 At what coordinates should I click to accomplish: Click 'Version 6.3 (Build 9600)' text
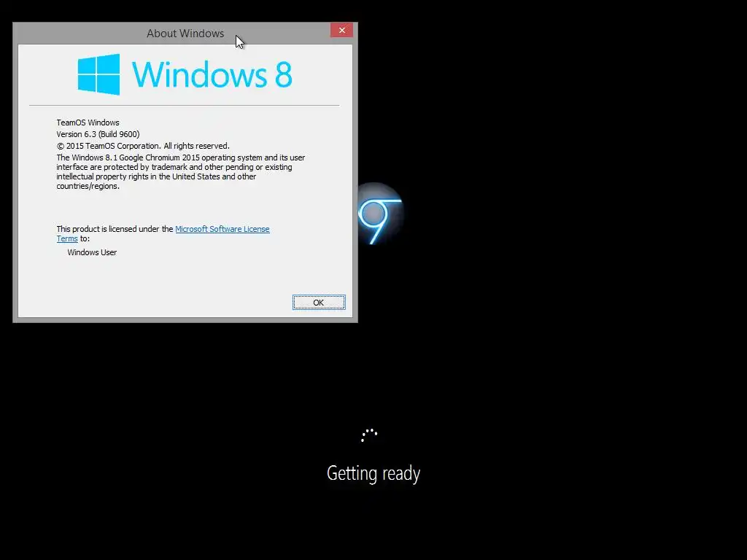point(98,134)
